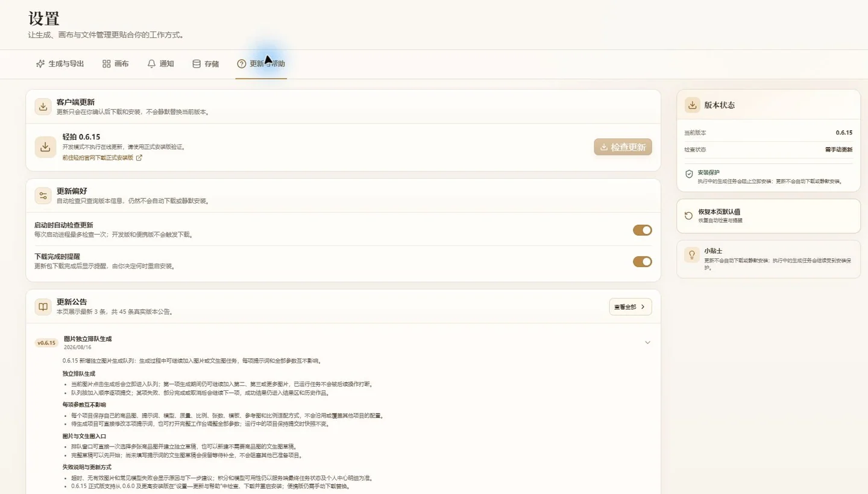Open the 画布 settings tab
The height and width of the screenshot is (494, 868).
[115, 64]
